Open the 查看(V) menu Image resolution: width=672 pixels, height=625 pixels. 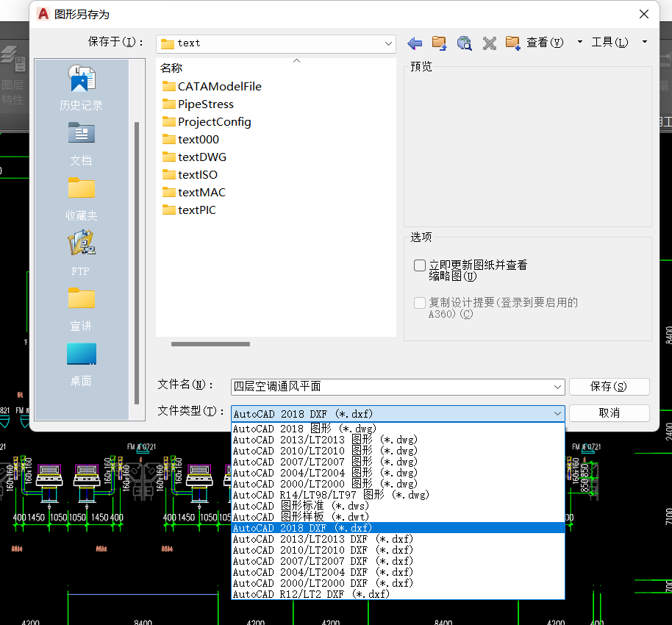(545, 43)
